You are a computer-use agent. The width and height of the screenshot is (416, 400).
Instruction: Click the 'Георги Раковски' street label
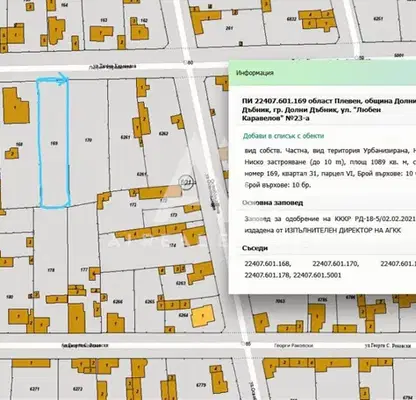pyautogui.click(x=294, y=346)
